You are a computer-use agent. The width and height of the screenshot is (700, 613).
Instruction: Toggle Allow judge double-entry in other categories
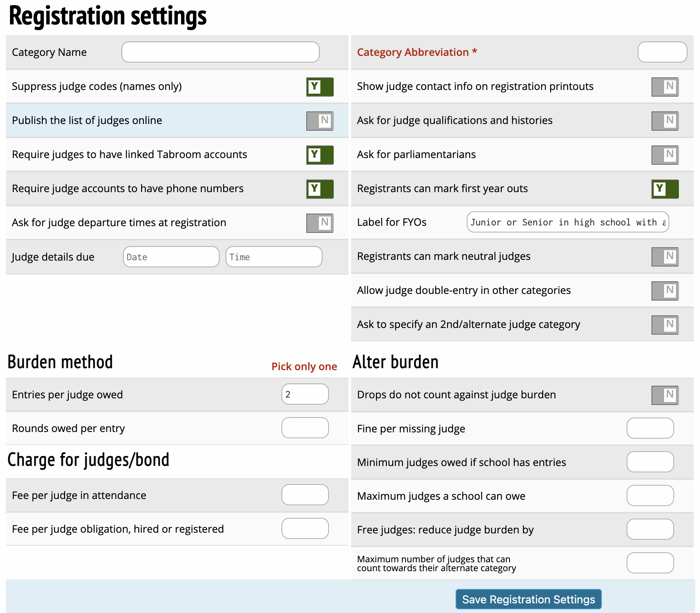click(665, 291)
